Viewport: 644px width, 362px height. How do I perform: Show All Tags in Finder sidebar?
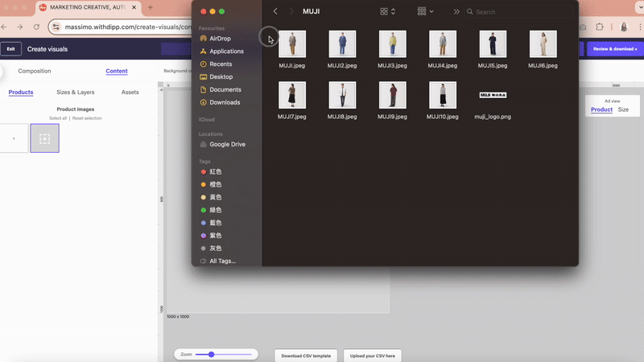coord(218,261)
